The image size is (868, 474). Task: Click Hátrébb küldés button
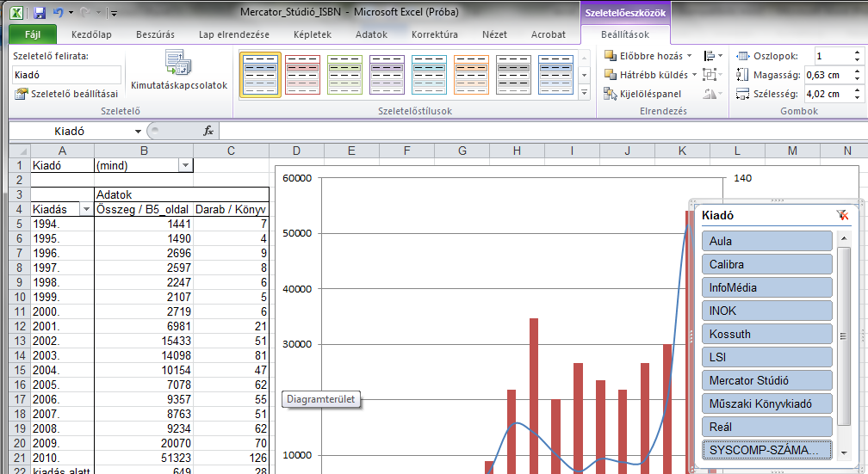click(646, 75)
